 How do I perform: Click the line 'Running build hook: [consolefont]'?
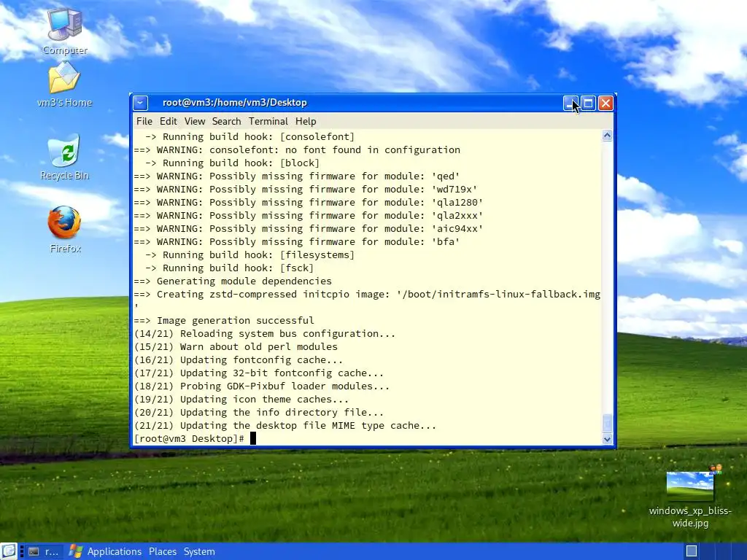point(249,136)
